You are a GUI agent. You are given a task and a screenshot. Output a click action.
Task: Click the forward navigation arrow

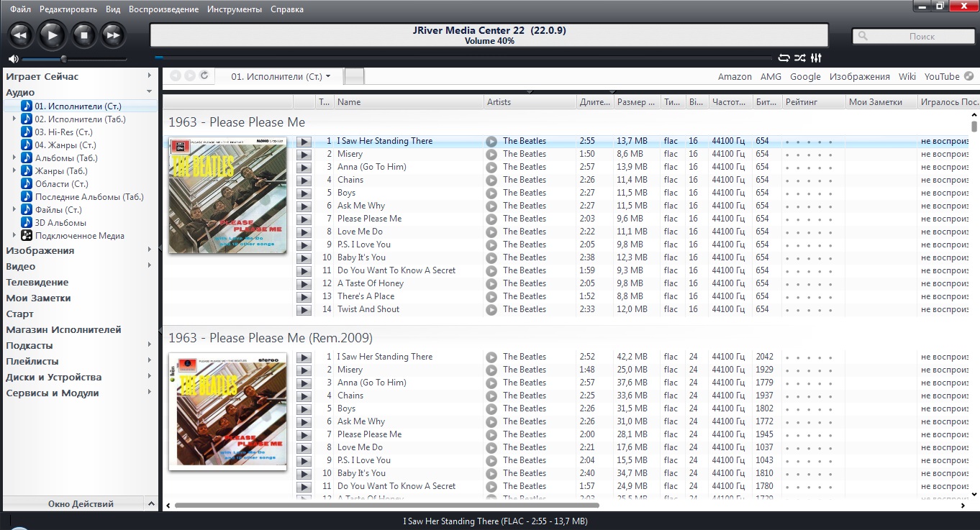pos(190,76)
